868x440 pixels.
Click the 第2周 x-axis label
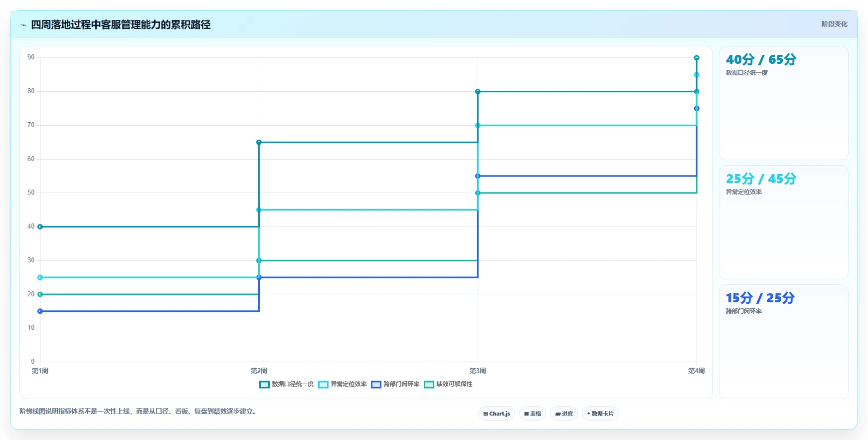point(259,371)
